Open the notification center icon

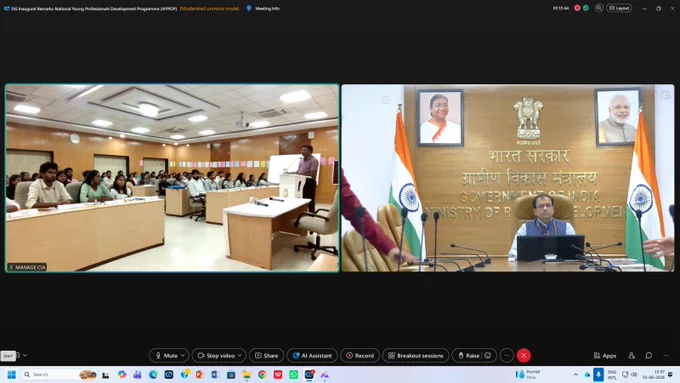point(670,374)
